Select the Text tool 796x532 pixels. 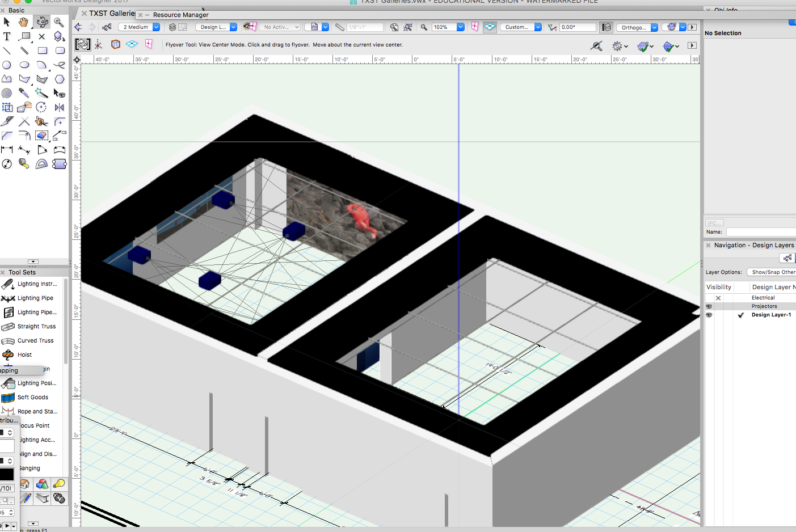point(7,36)
